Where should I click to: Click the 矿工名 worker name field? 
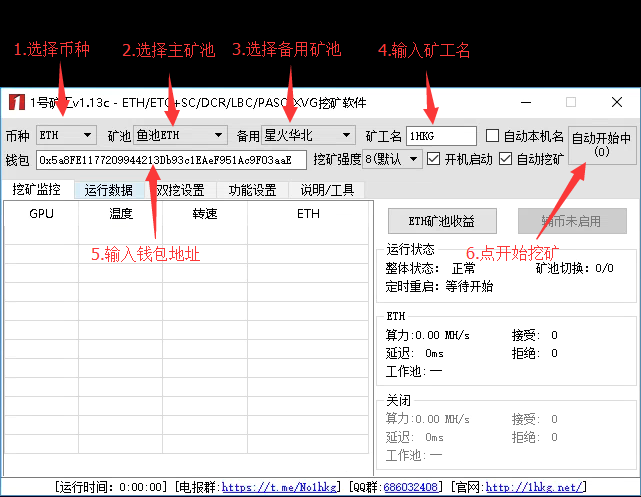(441, 135)
